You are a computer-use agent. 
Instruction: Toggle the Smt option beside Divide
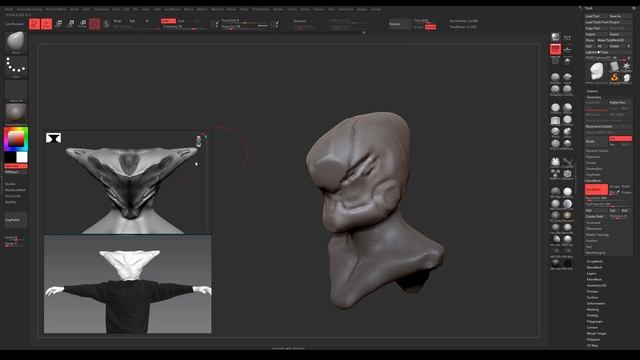620,139
